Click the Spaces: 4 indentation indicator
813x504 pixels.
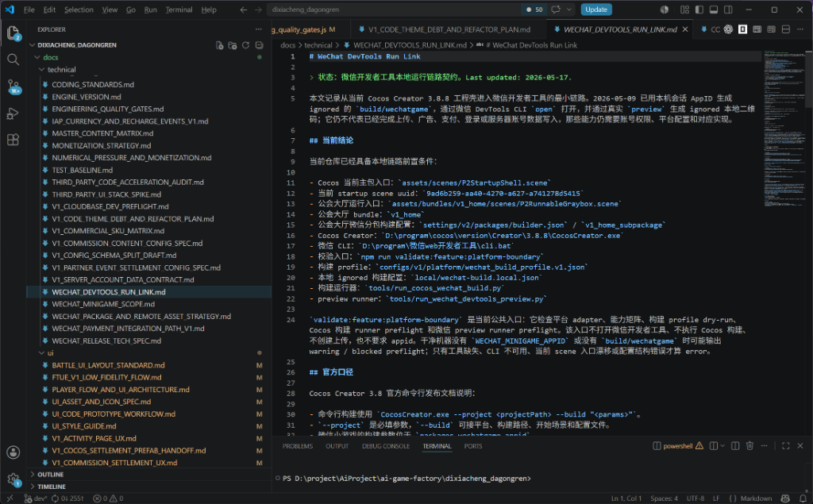(x=665, y=498)
